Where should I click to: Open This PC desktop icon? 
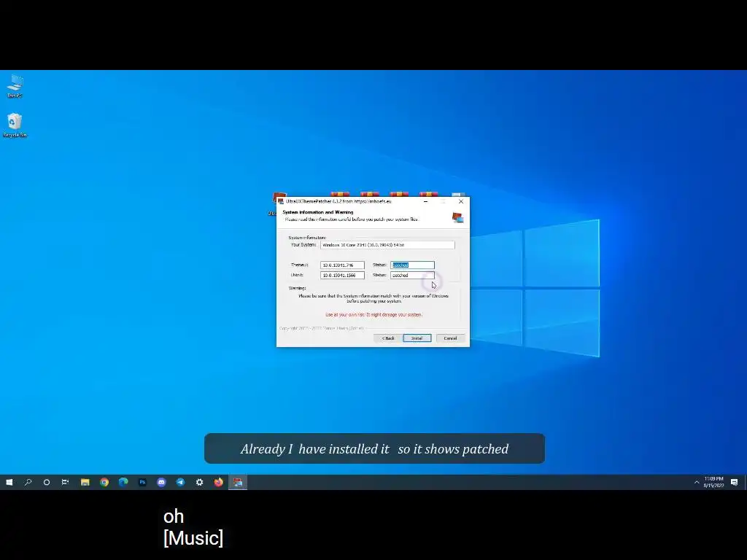click(15, 86)
